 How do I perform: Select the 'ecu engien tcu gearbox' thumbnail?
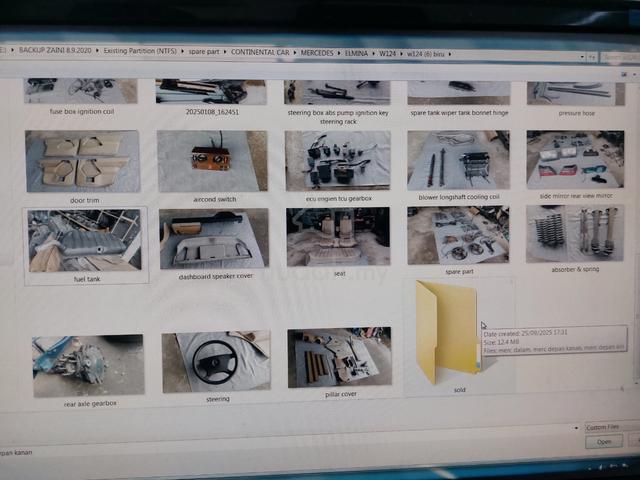pyautogui.click(x=338, y=160)
